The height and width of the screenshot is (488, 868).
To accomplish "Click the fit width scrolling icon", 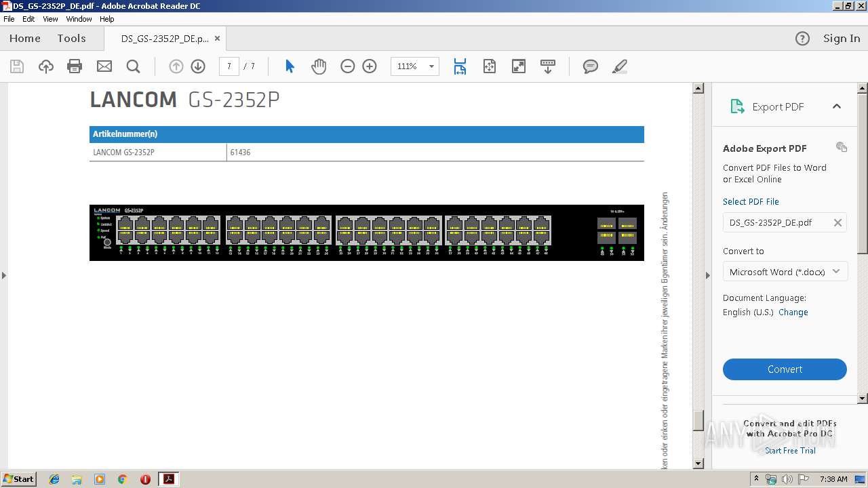I will [x=460, y=66].
